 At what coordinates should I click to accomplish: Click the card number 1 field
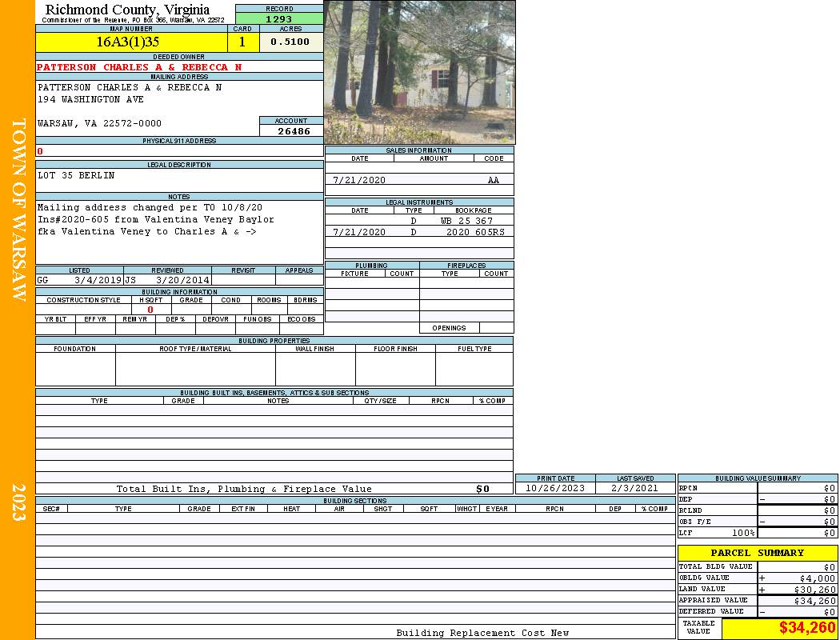point(242,42)
